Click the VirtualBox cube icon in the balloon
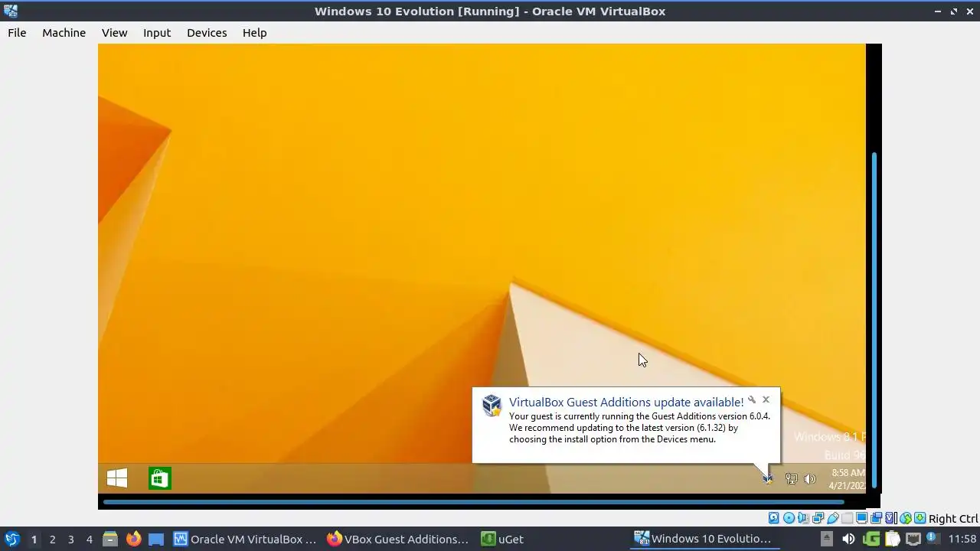The image size is (980, 551). pyautogui.click(x=492, y=406)
